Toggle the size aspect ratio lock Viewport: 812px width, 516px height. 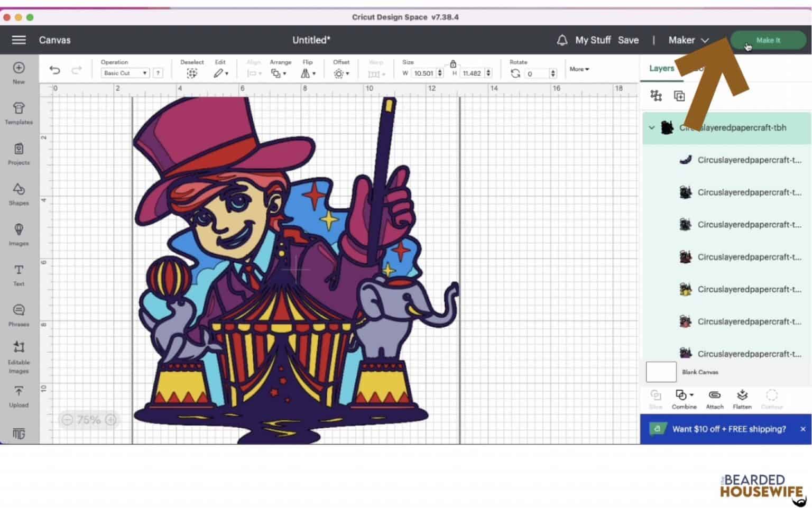pos(453,64)
